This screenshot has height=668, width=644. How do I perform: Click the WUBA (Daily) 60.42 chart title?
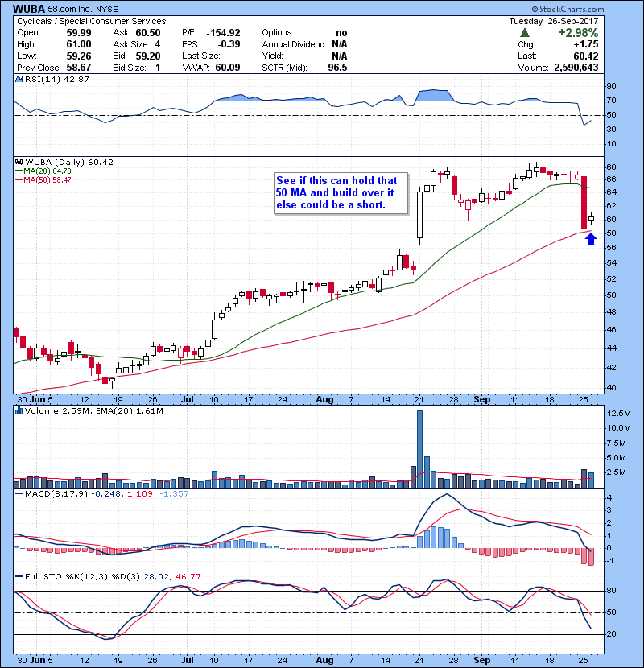click(69, 163)
